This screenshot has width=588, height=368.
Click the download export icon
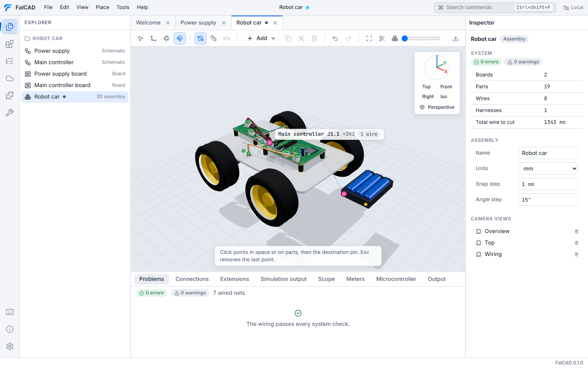coord(456,38)
